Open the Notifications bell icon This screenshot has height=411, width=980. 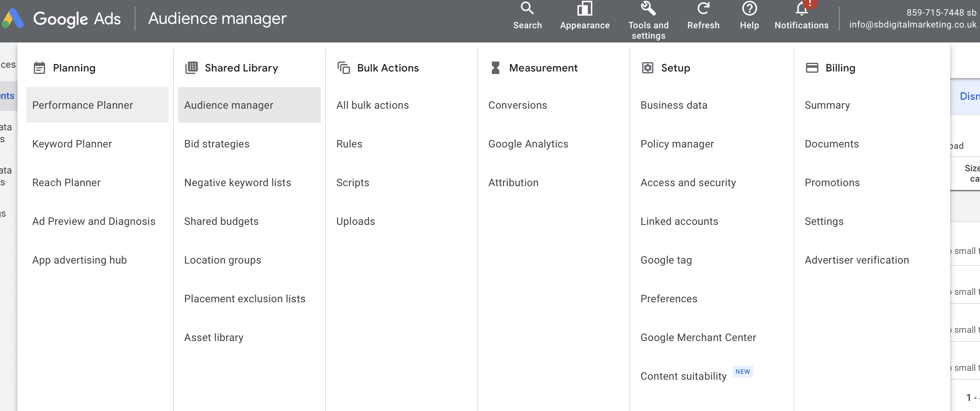tap(801, 8)
